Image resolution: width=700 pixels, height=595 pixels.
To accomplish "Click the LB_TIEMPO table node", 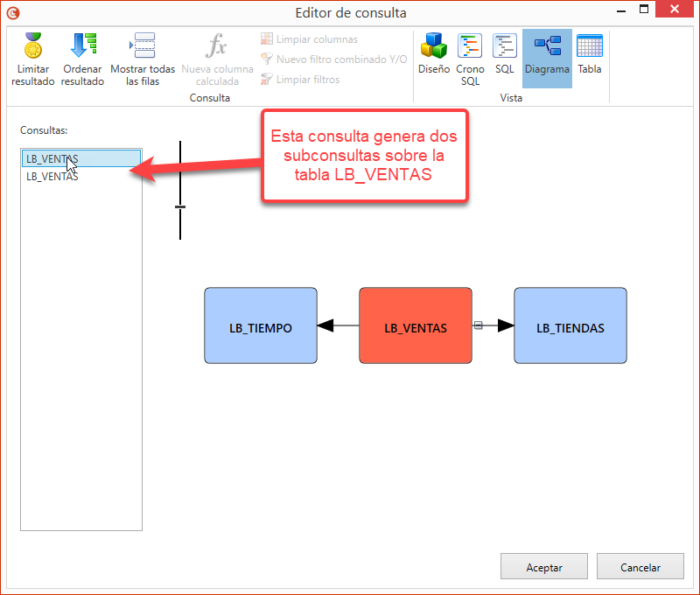I will (x=260, y=325).
